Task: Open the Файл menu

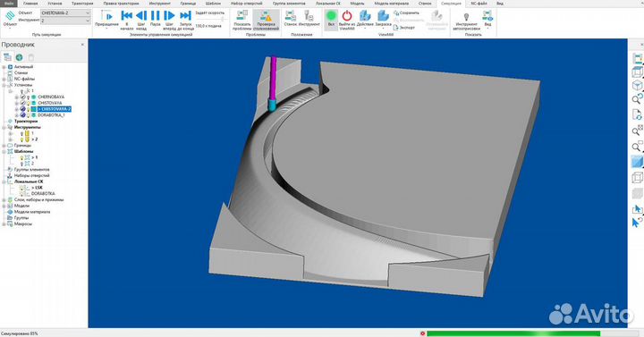Action: point(9,4)
